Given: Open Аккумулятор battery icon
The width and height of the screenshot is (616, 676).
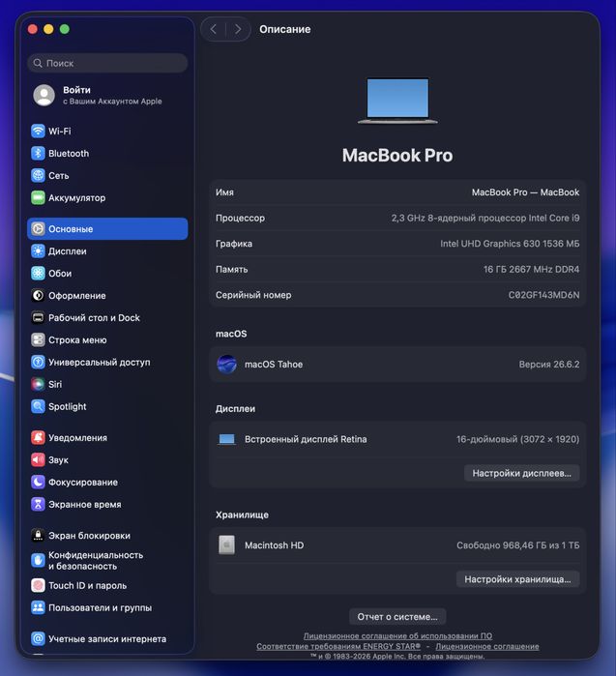Looking at the screenshot, I should 38,198.
